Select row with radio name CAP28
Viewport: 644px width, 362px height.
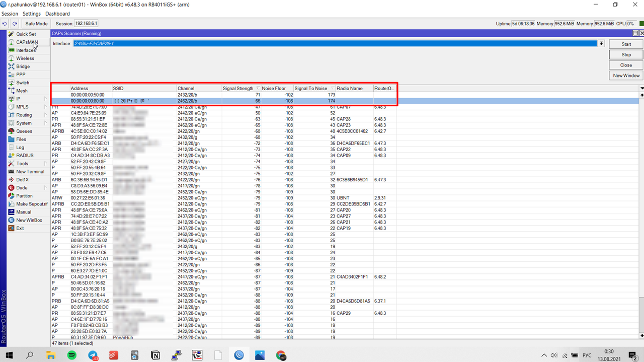point(345,119)
